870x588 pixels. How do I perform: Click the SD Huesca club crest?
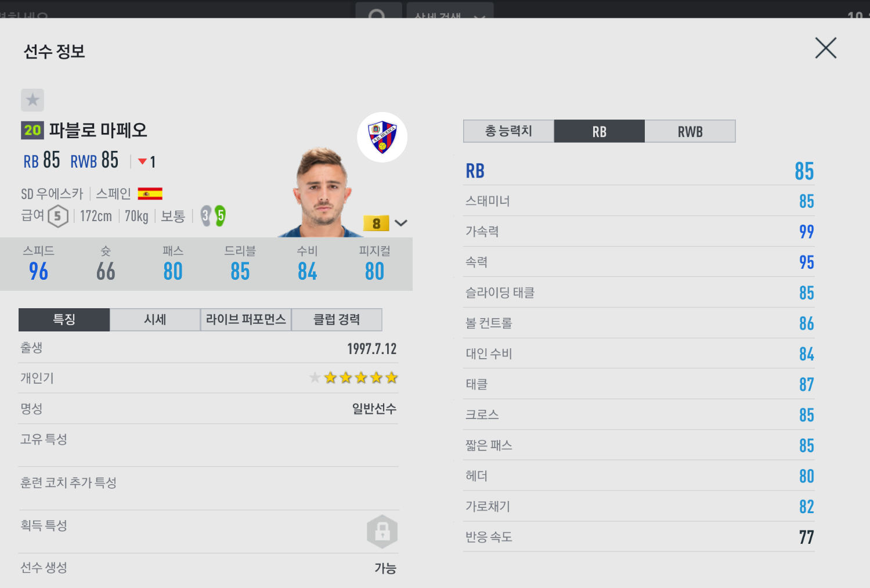(382, 137)
